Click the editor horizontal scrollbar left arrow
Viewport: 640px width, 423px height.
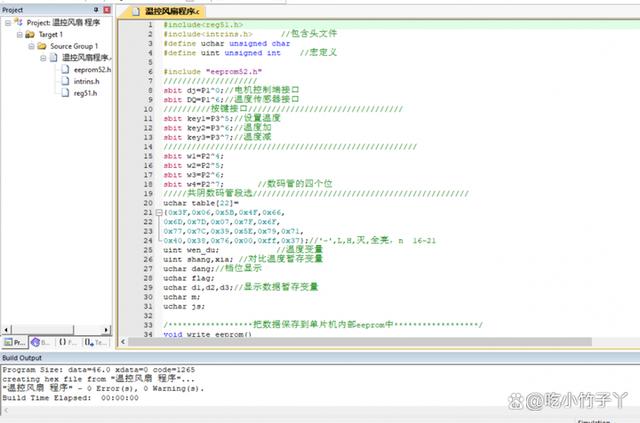123,341
